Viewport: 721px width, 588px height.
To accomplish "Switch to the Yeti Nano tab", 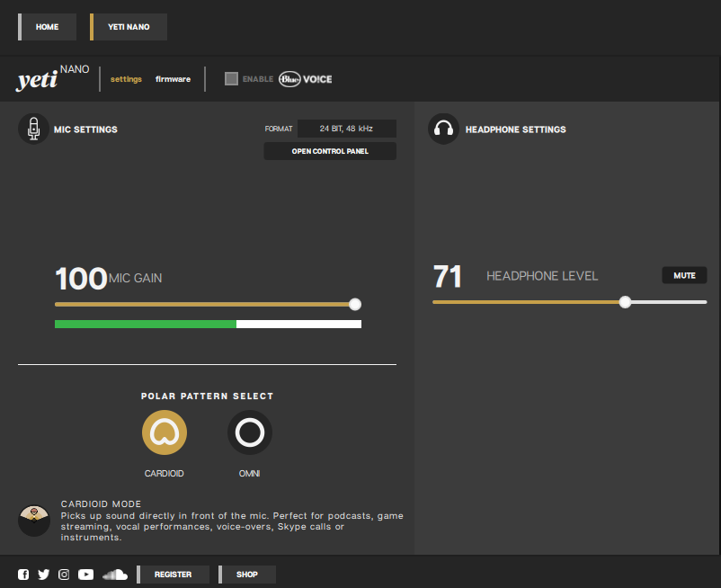I will pos(129,27).
